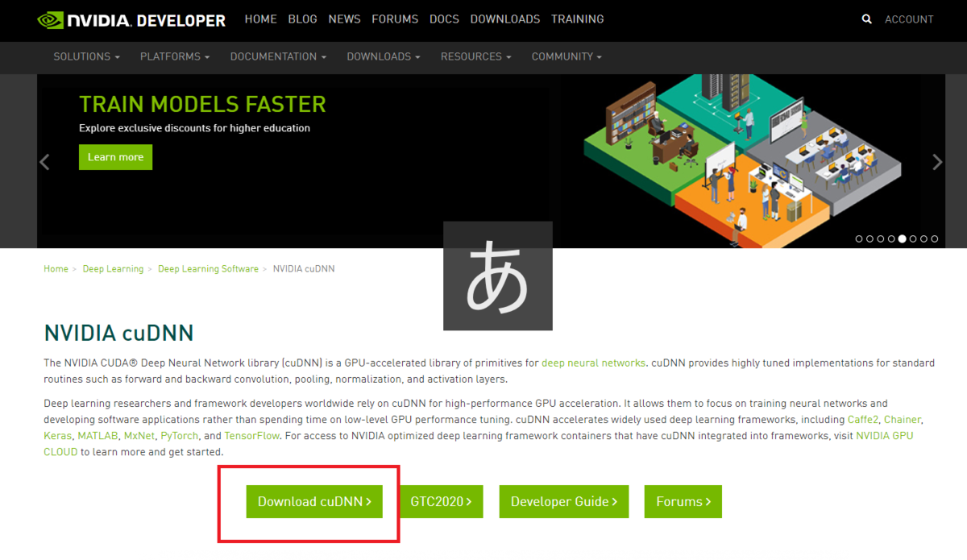967x560 pixels.
Task: Open DOWNLOADS in the top black bar
Action: pyautogui.click(x=505, y=19)
